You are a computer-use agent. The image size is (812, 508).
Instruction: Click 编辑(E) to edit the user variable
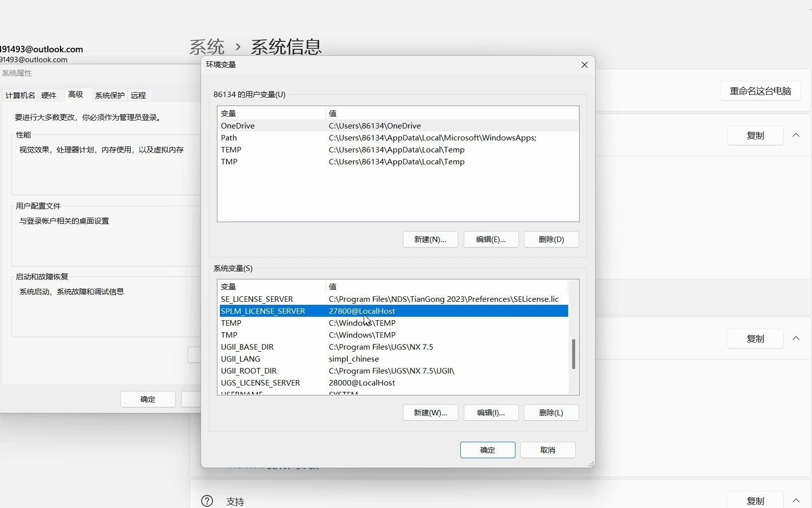coord(491,240)
